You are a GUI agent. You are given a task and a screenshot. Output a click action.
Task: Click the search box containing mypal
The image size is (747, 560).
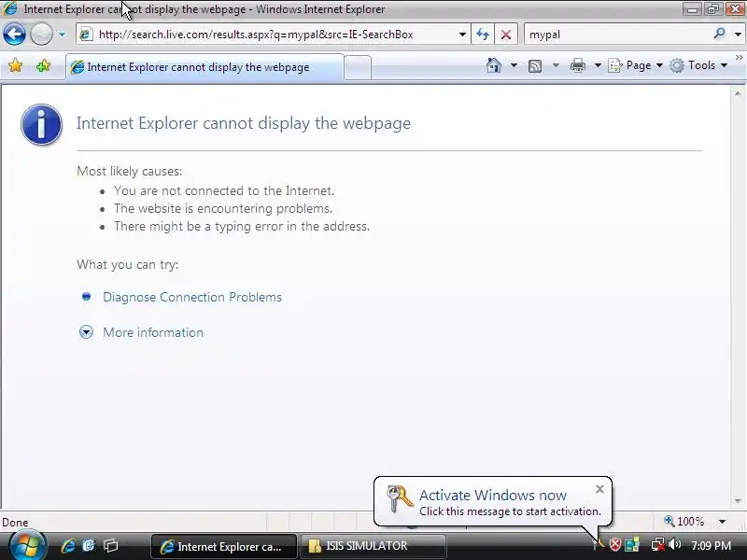[619, 35]
